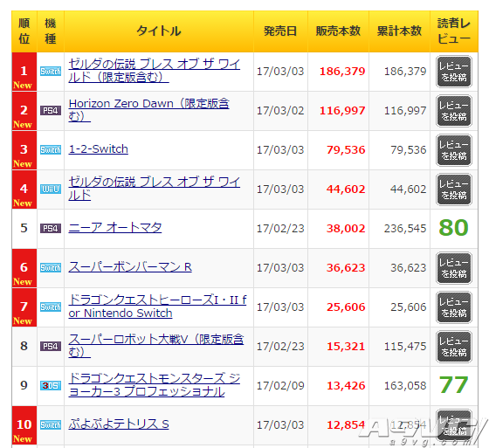
Task: Click the red sales figure 186,379
Action: pos(342,72)
